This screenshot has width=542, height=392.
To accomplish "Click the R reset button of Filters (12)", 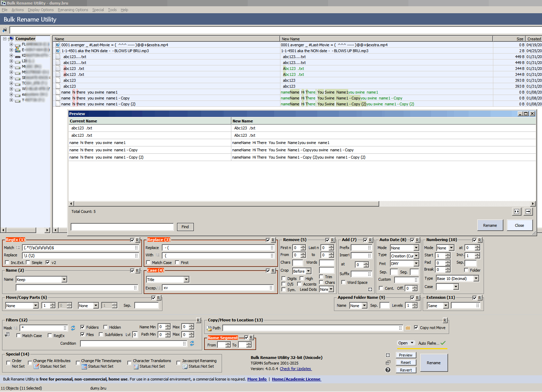I will coord(198,320).
